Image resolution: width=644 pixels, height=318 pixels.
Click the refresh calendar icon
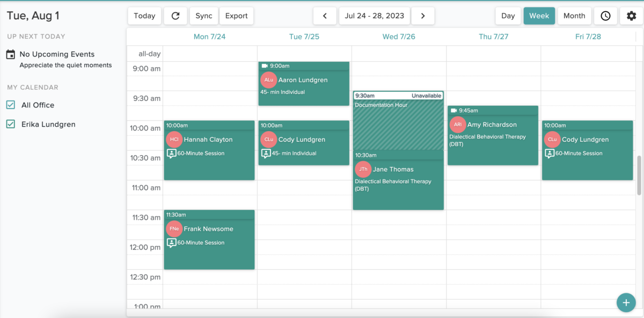pyautogui.click(x=175, y=16)
